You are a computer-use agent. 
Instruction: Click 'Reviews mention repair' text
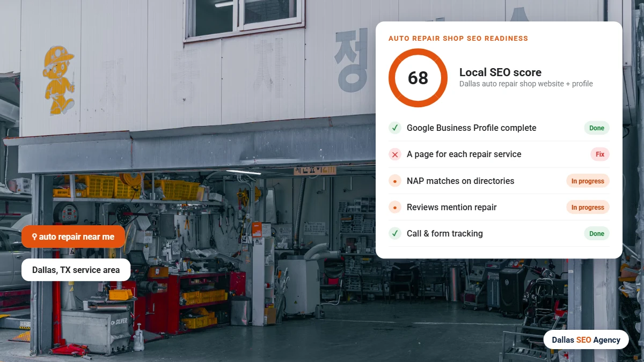point(451,207)
